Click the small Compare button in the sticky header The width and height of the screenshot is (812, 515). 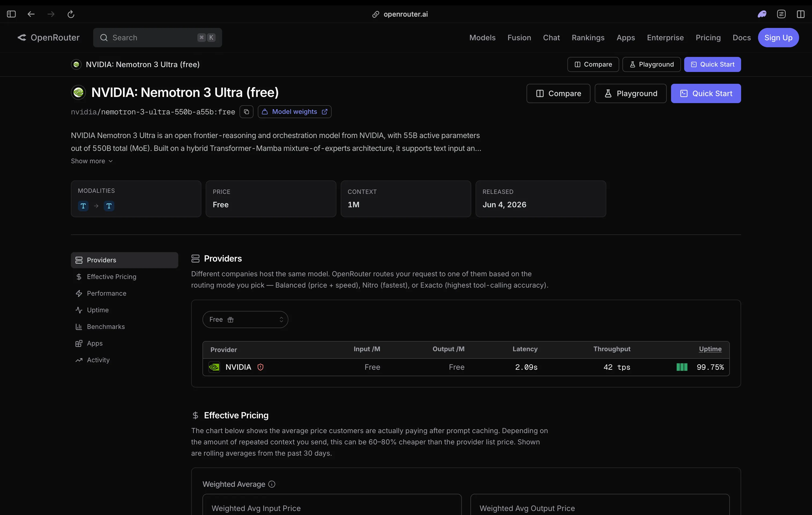coord(593,64)
